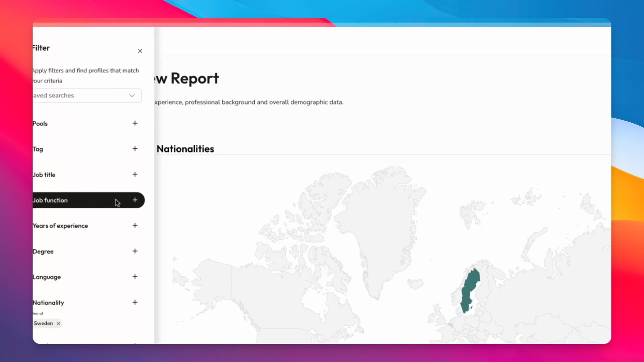Expand the Nationality filter
This screenshot has height=362, width=644.
point(135,303)
